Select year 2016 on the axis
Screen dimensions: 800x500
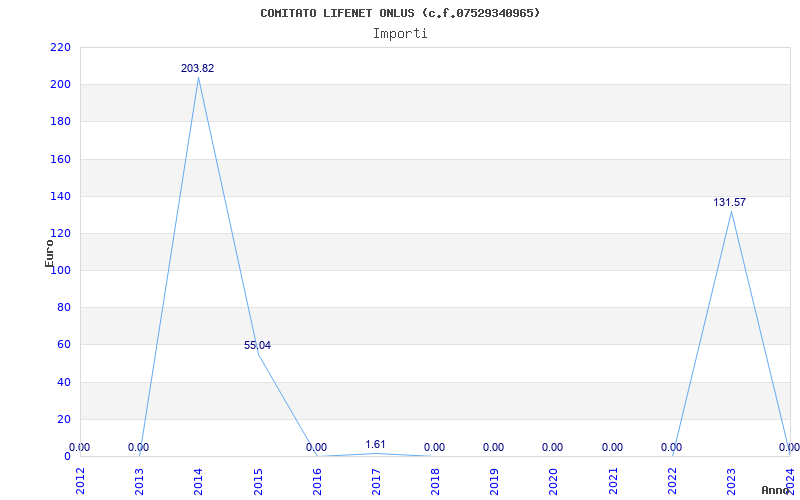[x=317, y=481]
